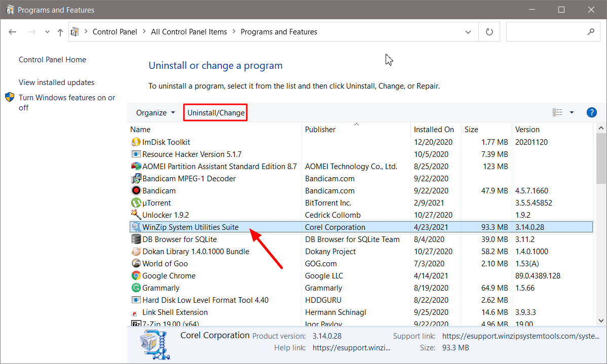This screenshot has height=364, width=607.
Task: Click the WinZip System Utilities Suite icon
Action: (x=135, y=227)
